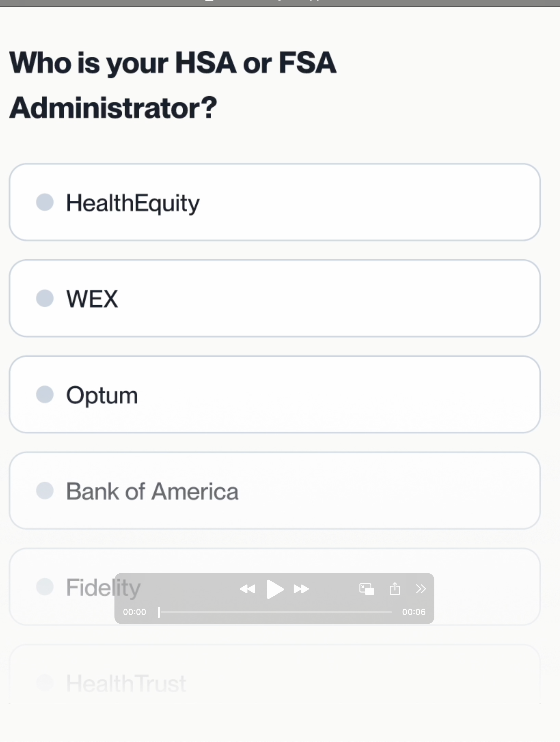
Task: Click the rewind playback icon
Action: (247, 589)
